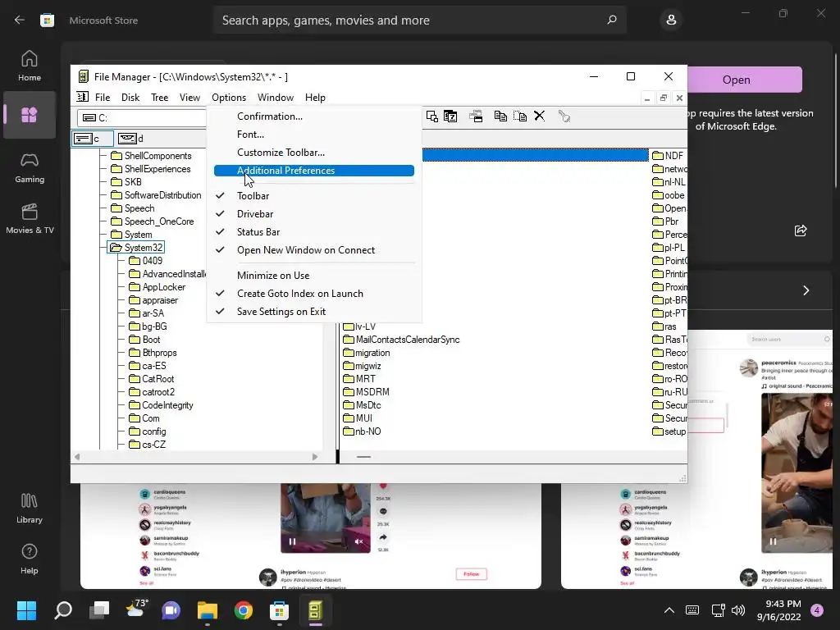Open the Window menu
This screenshot has height=630, width=840.
point(276,98)
